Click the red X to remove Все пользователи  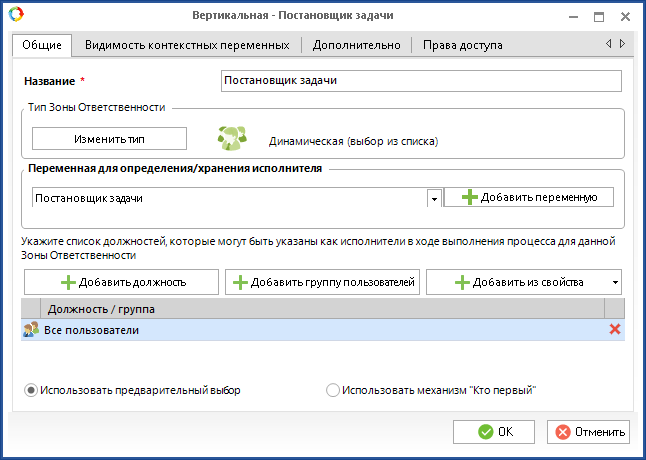pyautogui.click(x=615, y=330)
